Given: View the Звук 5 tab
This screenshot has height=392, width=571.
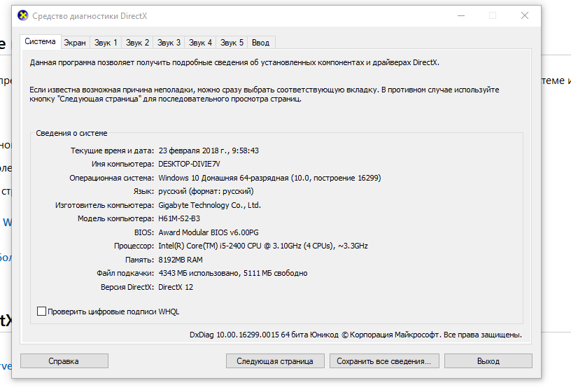Looking at the screenshot, I should [232, 43].
